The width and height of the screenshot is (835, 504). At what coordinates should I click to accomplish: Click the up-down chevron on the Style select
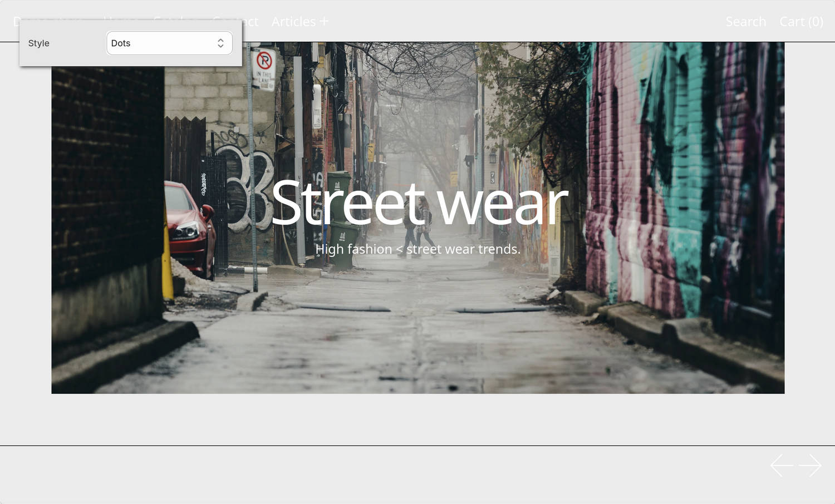click(x=220, y=43)
